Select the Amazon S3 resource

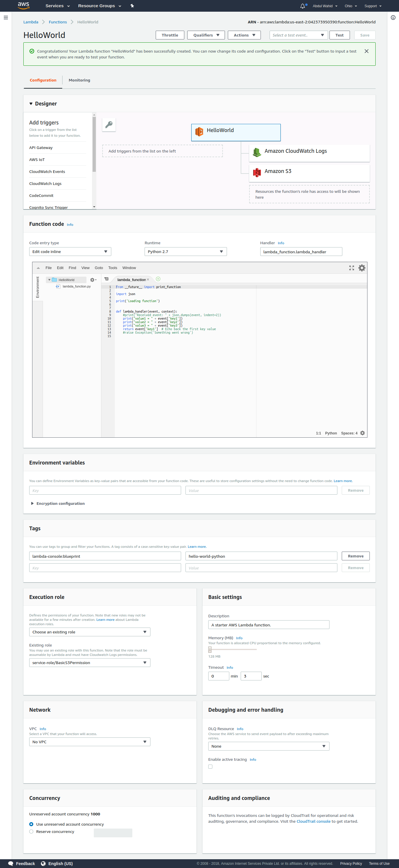(309, 173)
